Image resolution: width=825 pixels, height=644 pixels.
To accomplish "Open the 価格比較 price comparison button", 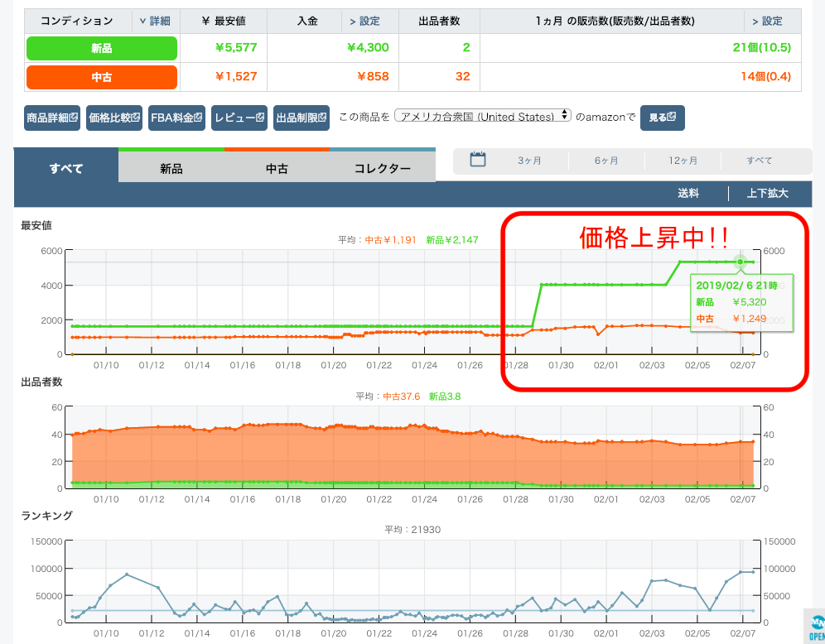I will pyautogui.click(x=114, y=118).
